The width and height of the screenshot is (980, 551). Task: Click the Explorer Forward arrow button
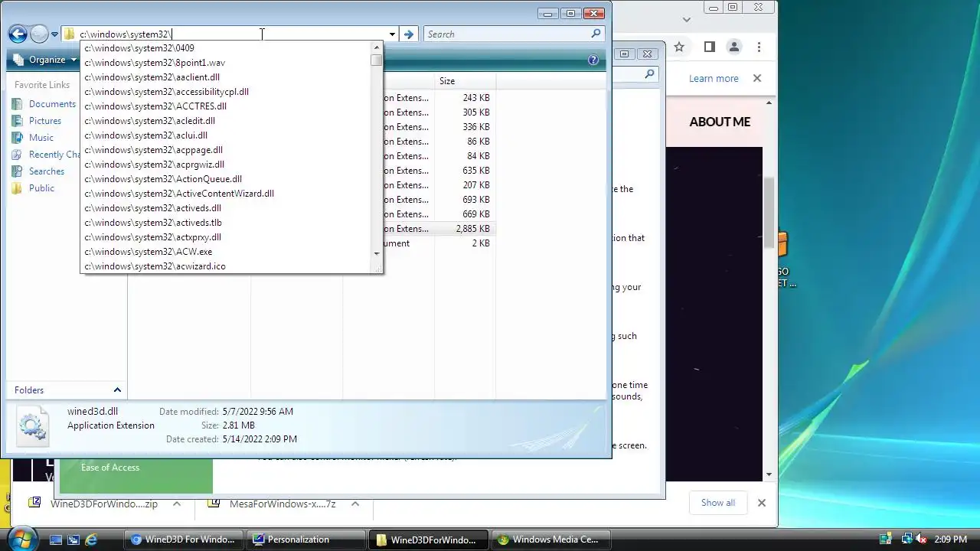point(39,34)
